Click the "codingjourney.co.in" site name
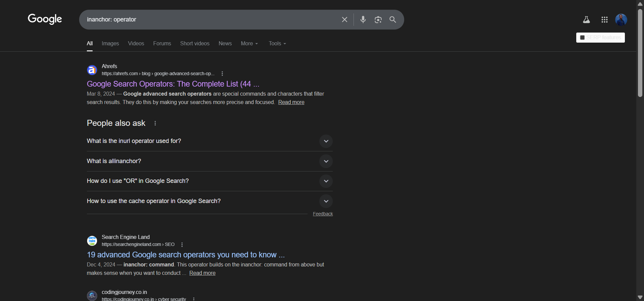644x301 pixels. coord(124,292)
